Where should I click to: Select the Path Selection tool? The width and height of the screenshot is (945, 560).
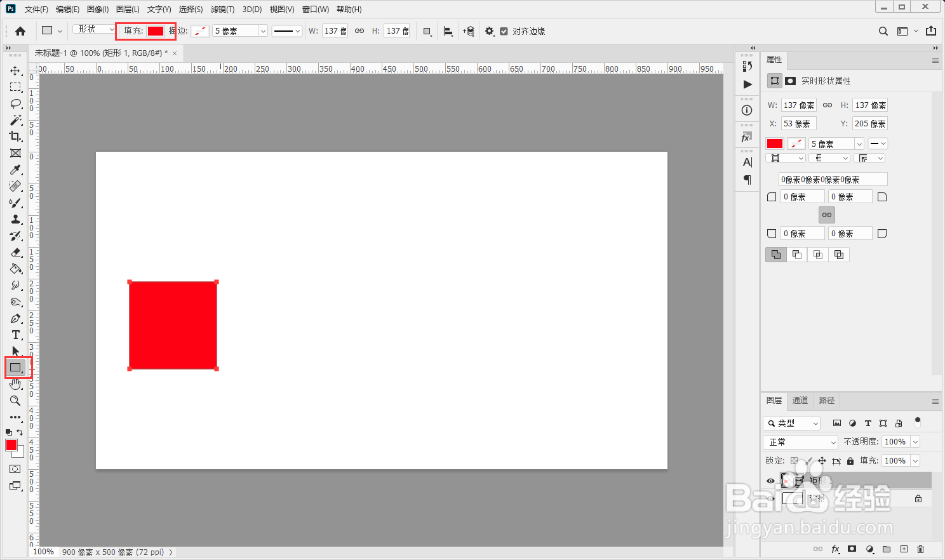point(15,351)
